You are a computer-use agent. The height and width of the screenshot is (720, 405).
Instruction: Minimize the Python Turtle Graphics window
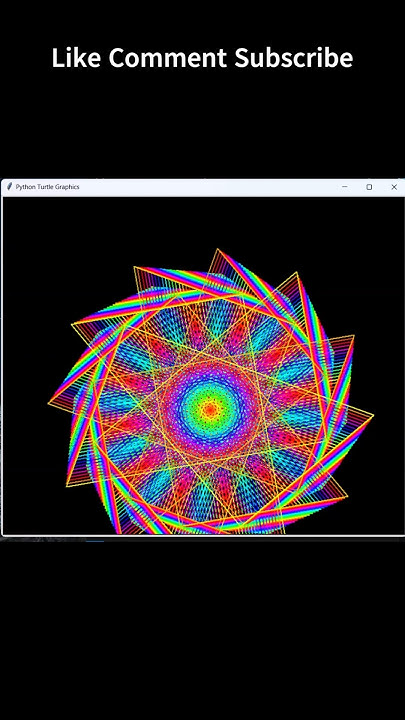click(x=345, y=187)
